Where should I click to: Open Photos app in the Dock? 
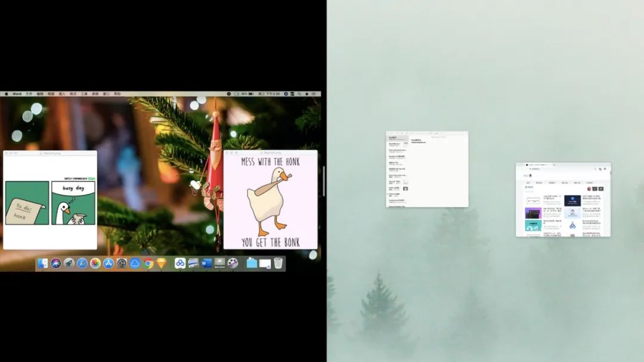(x=95, y=263)
